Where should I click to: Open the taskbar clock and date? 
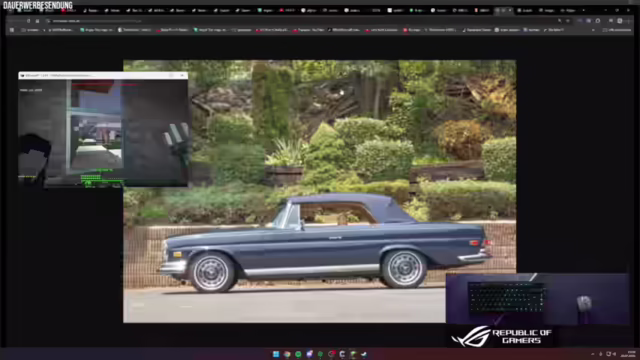coord(631,354)
